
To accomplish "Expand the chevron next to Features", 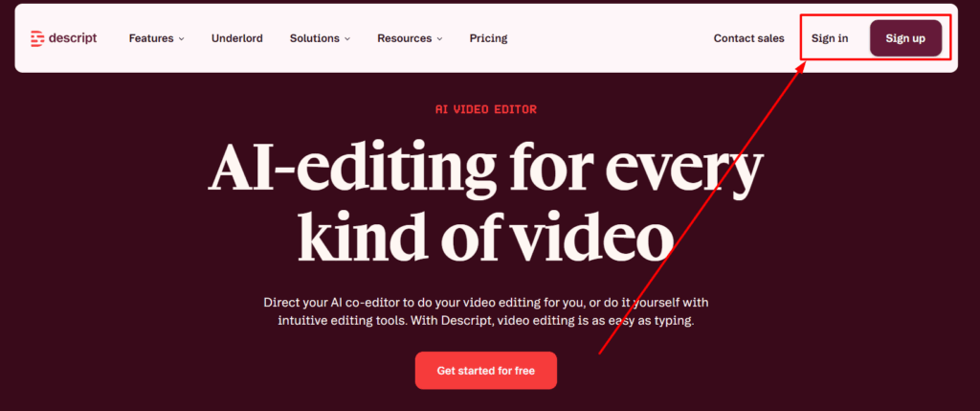I will coord(181,39).
